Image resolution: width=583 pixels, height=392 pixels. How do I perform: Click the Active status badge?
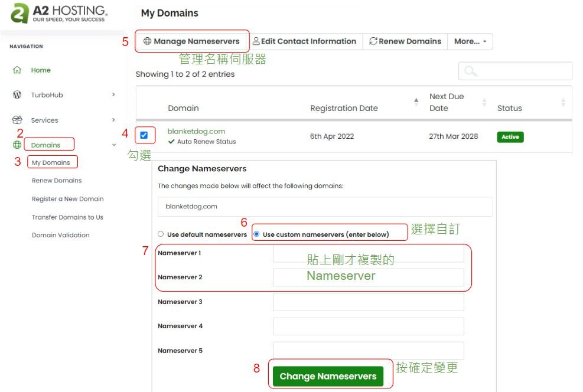pos(510,137)
